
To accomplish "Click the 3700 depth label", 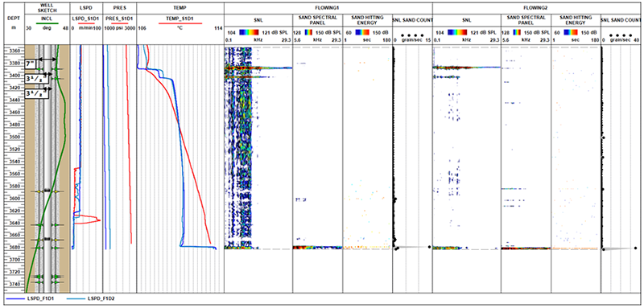I will click(x=14, y=260).
